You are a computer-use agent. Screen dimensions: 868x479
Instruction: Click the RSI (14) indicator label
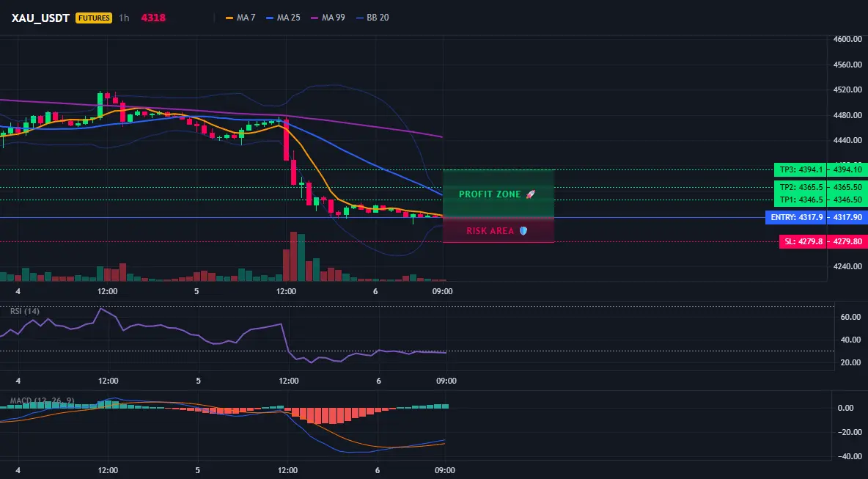pos(25,311)
